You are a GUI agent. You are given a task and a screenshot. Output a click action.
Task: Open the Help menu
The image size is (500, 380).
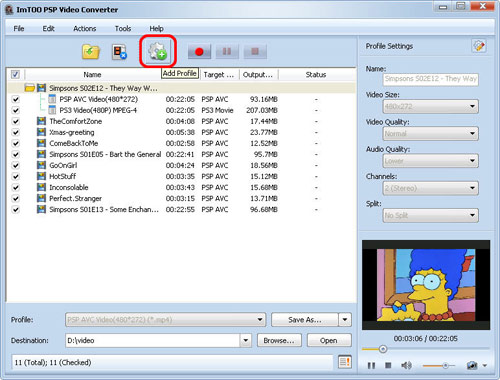tap(156, 29)
